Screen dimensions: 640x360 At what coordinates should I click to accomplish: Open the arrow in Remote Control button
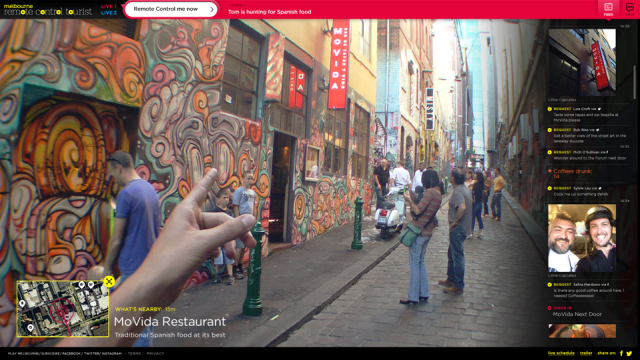[211, 9]
